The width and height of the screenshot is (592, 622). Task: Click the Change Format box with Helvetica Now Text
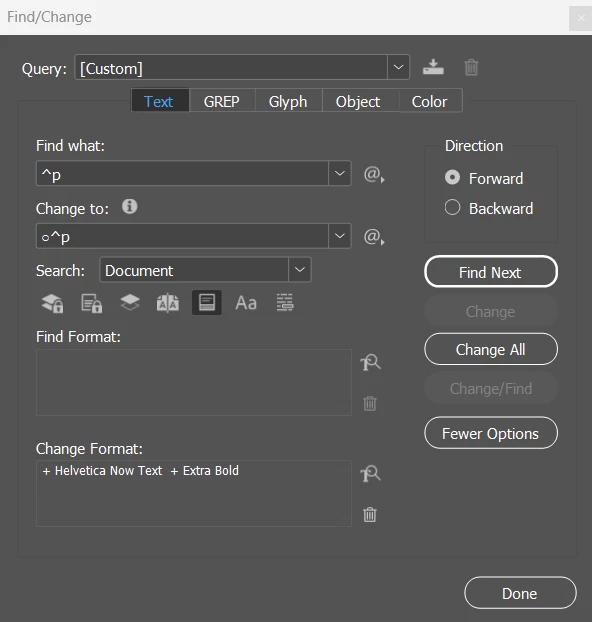tap(194, 493)
